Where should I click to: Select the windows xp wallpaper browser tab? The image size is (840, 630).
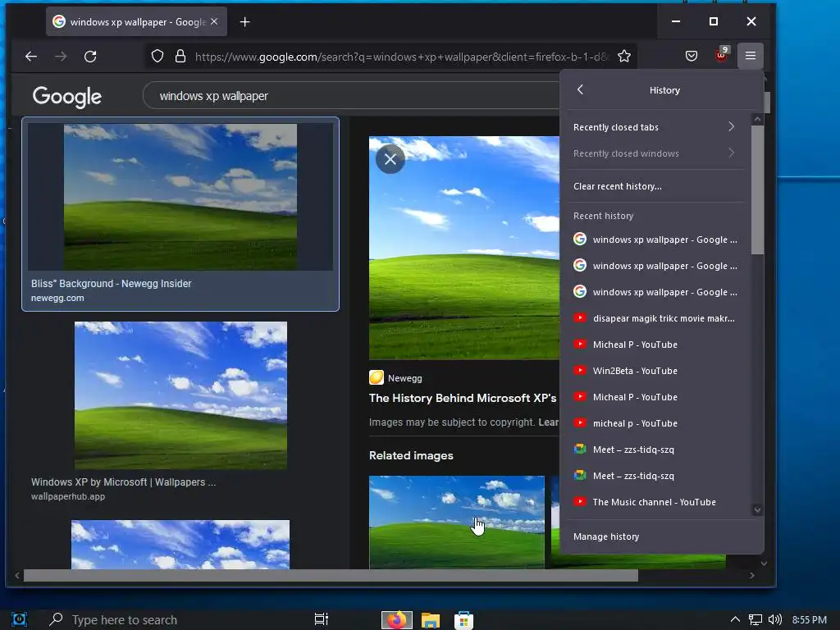136,22
